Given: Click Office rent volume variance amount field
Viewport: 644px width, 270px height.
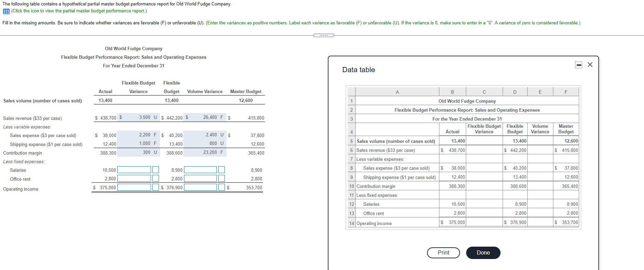Looking at the screenshot, I should 200,178.
